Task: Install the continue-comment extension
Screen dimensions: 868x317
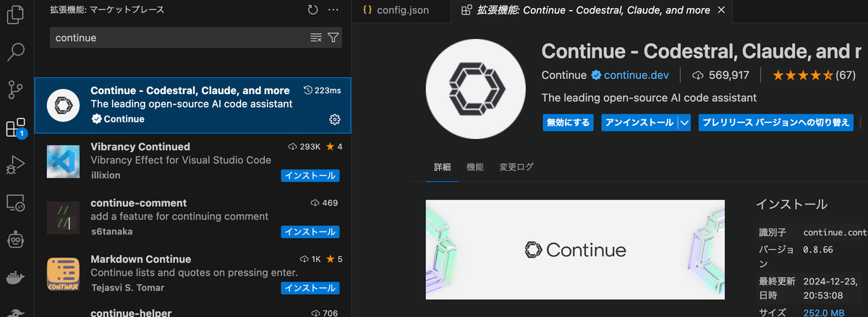Action: coord(310,232)
